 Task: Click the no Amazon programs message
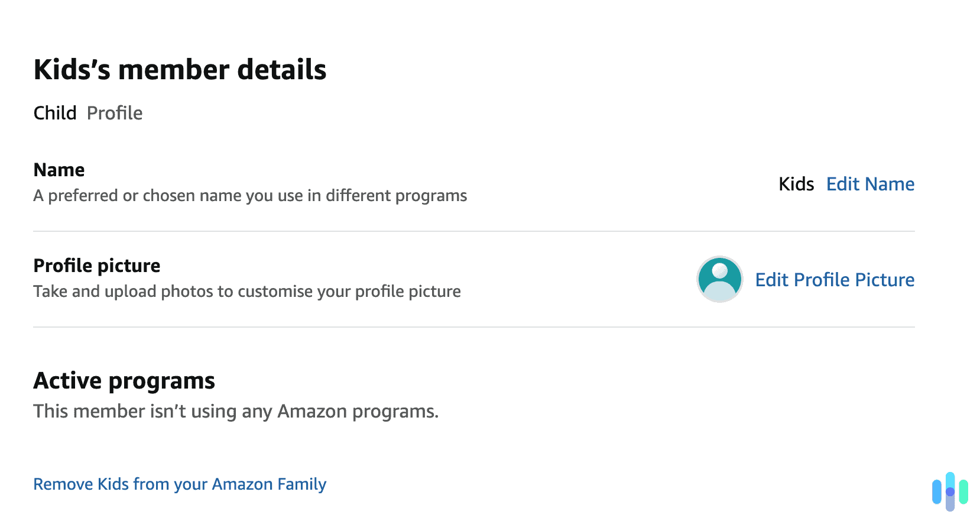(x=236, y=412)
